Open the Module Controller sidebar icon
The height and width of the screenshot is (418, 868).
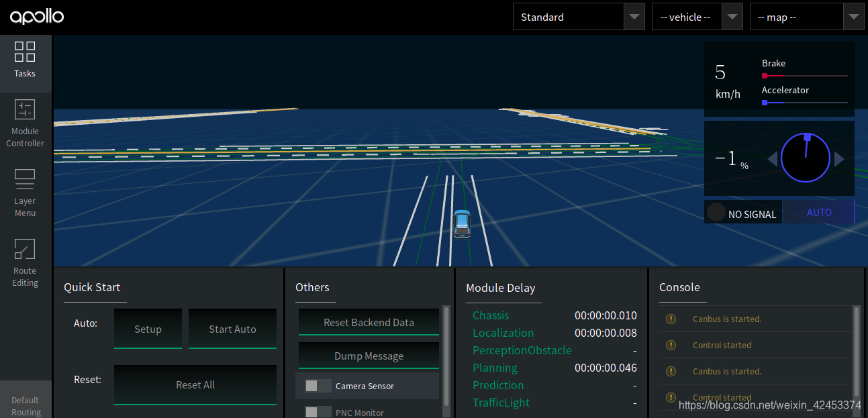click(x=25, y=109)
